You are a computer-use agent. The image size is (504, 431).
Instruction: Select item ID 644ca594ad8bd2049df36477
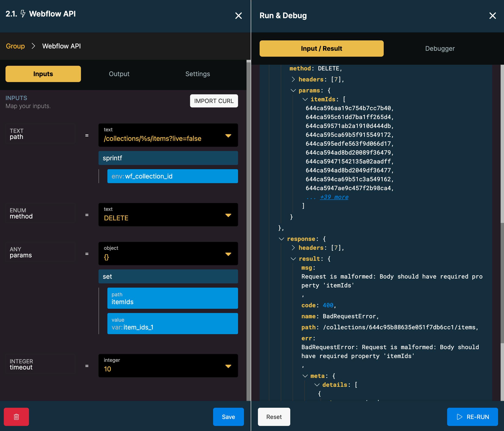click(348, 170)
